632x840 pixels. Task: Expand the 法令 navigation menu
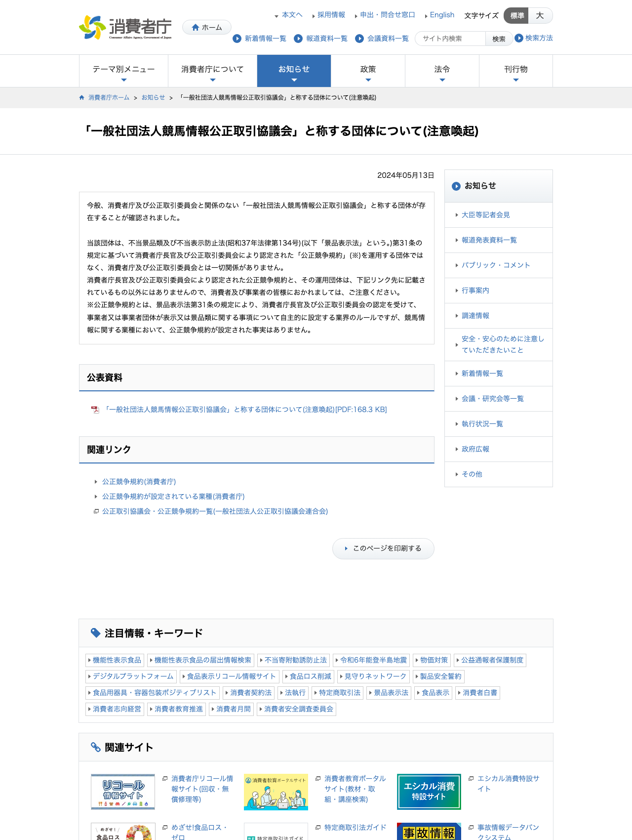click(442, 71)
